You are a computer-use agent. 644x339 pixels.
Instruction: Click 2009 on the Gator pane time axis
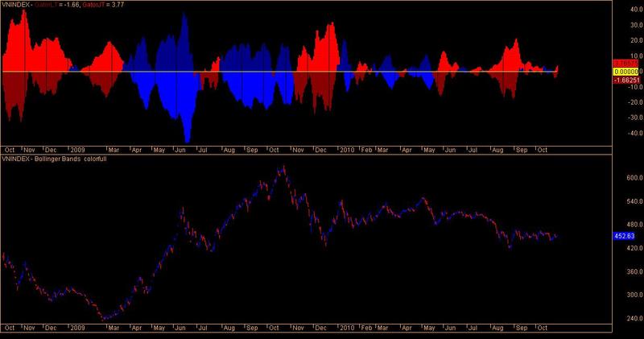pos(77,150)
